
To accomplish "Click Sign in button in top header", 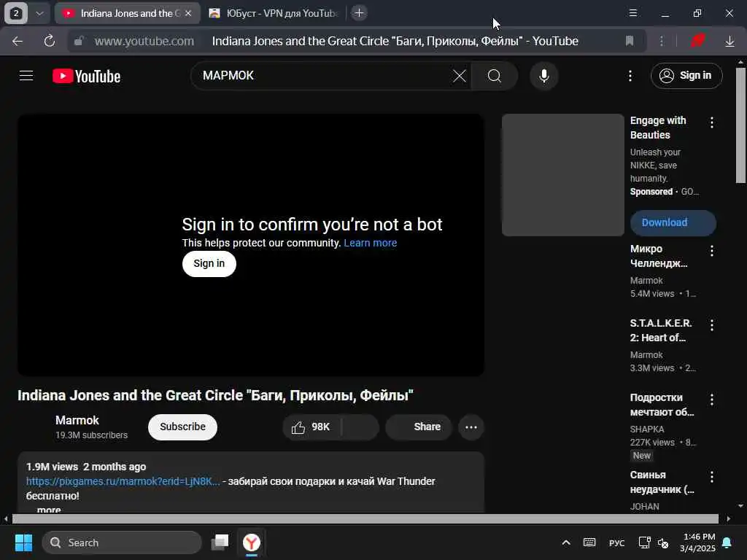I will point(686,76).
